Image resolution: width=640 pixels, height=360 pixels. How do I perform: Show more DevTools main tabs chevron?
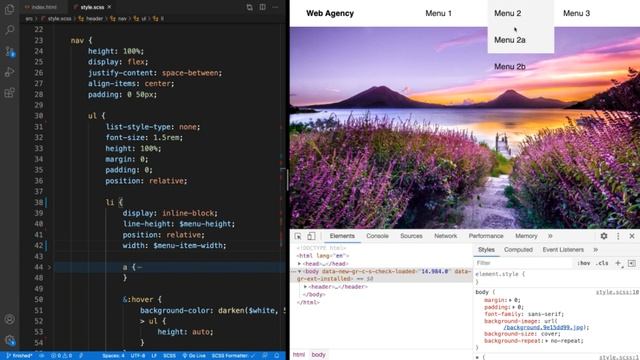click(x=550, y=236)
